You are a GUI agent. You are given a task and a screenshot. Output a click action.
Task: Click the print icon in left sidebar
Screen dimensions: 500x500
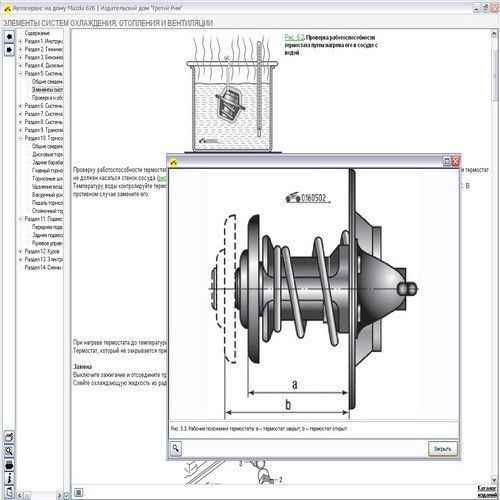[x=9, y=465]
